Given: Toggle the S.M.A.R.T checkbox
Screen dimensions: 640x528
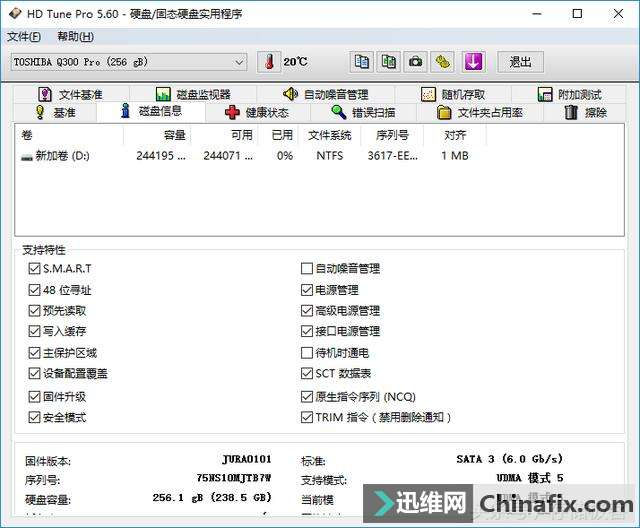Looking at the screenshot, I should click(34, 268).
